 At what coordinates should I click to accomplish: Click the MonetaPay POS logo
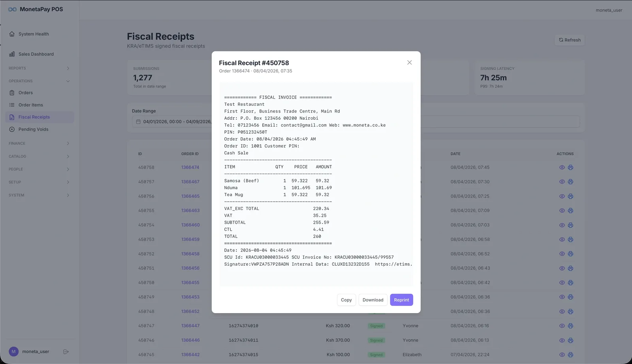tap(36, 9)
